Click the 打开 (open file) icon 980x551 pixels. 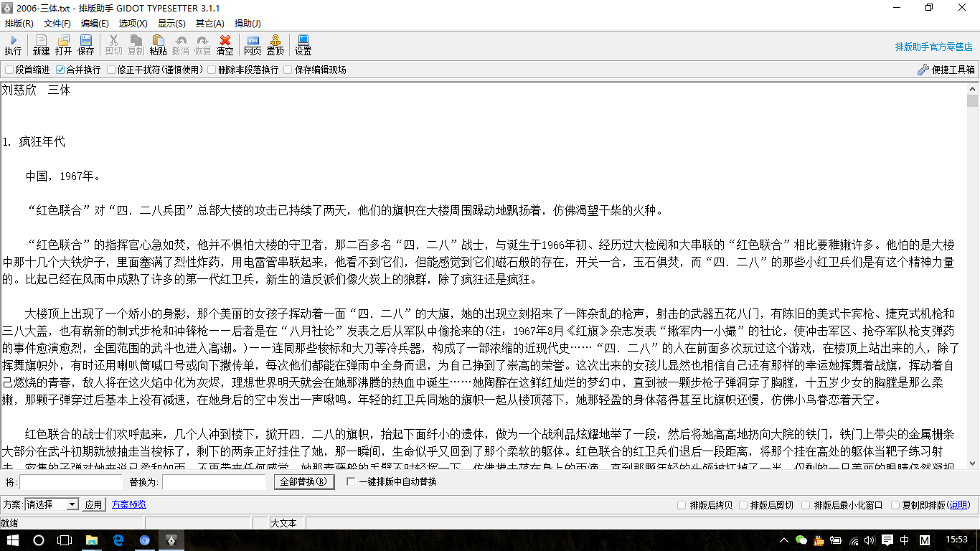(64, 45)
